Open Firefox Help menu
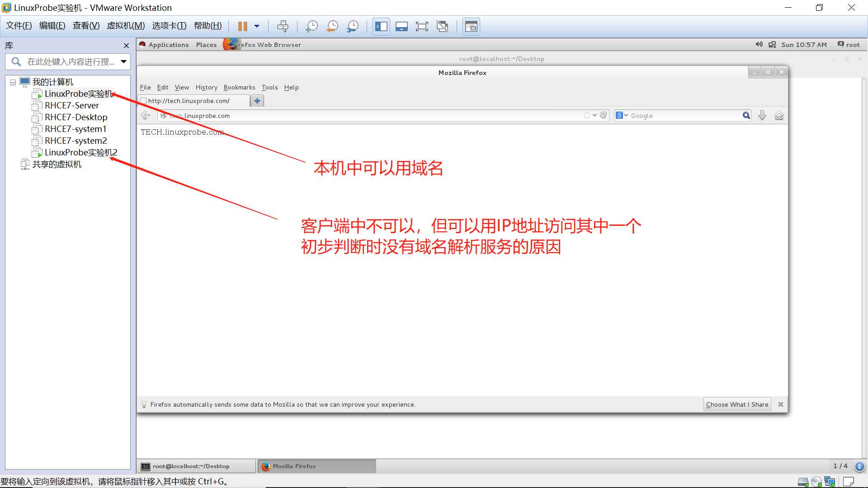The image size is (868, 488). click(x=291, y=88)
